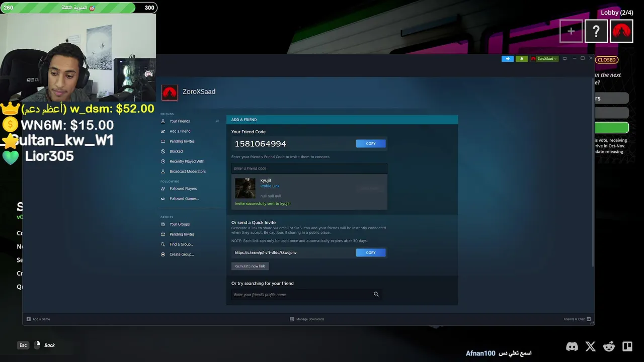
Task: Open Steam announcements megaphone button
Action: coord(507,59)
